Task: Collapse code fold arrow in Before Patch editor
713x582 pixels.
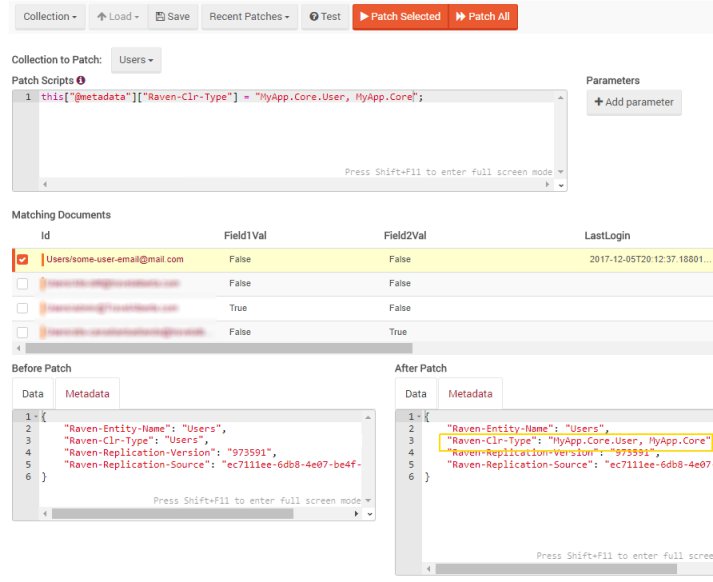Action: [36, 417]
